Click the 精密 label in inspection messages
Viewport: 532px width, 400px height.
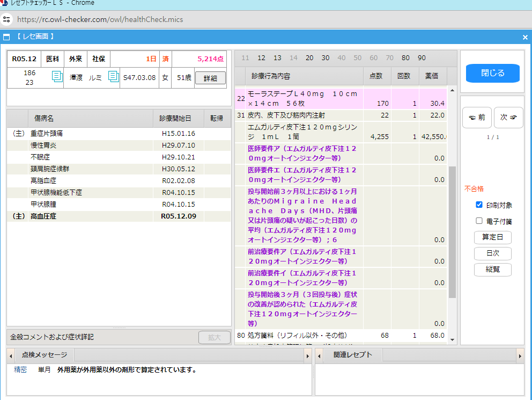pyautogui.click(x=20, y=370)
